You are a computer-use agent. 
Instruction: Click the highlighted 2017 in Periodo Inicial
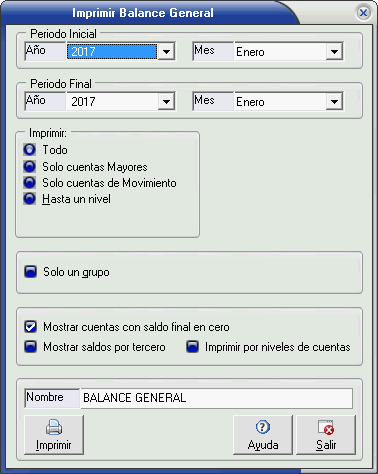112,52
